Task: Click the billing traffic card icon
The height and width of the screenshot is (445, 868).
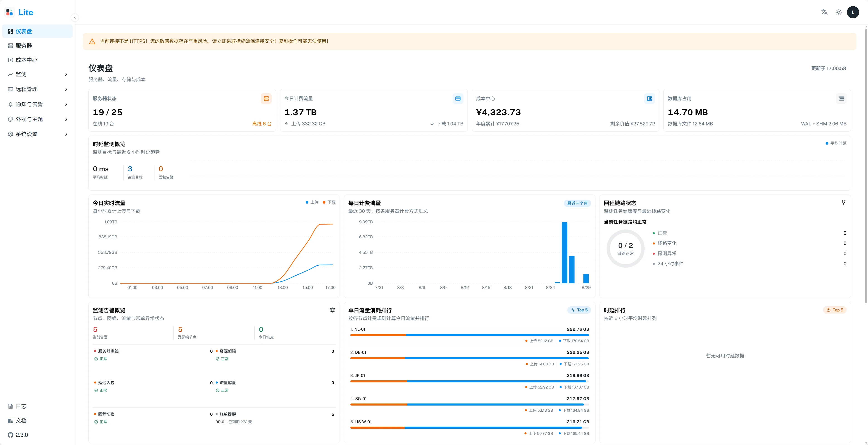Action: pos(458,99)
